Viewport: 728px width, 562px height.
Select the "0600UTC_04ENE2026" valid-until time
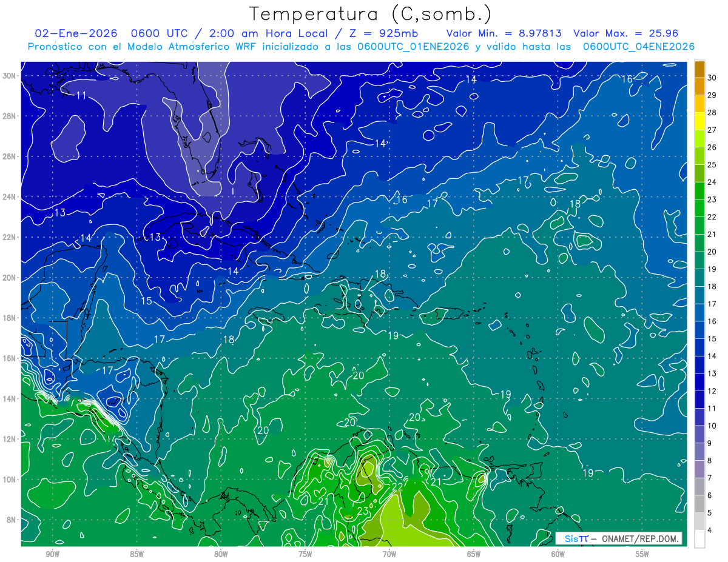(639, 47)
